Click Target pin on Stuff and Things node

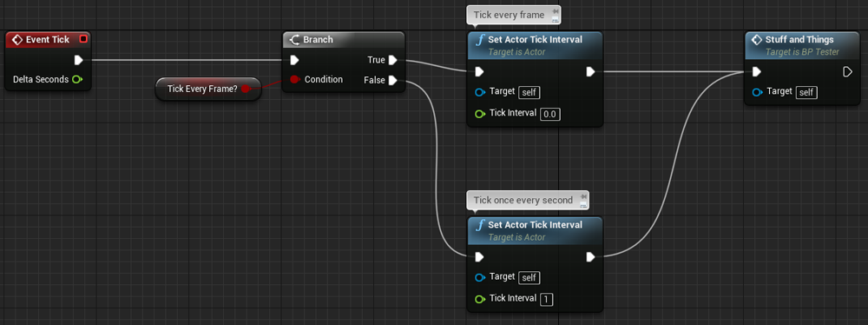[757, 92]
